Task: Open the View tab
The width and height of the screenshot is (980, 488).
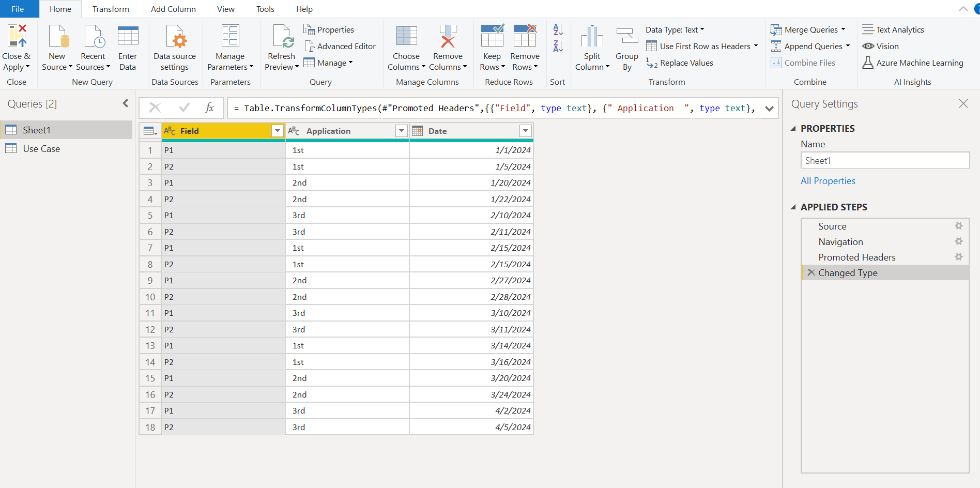Action: [225, 9]
